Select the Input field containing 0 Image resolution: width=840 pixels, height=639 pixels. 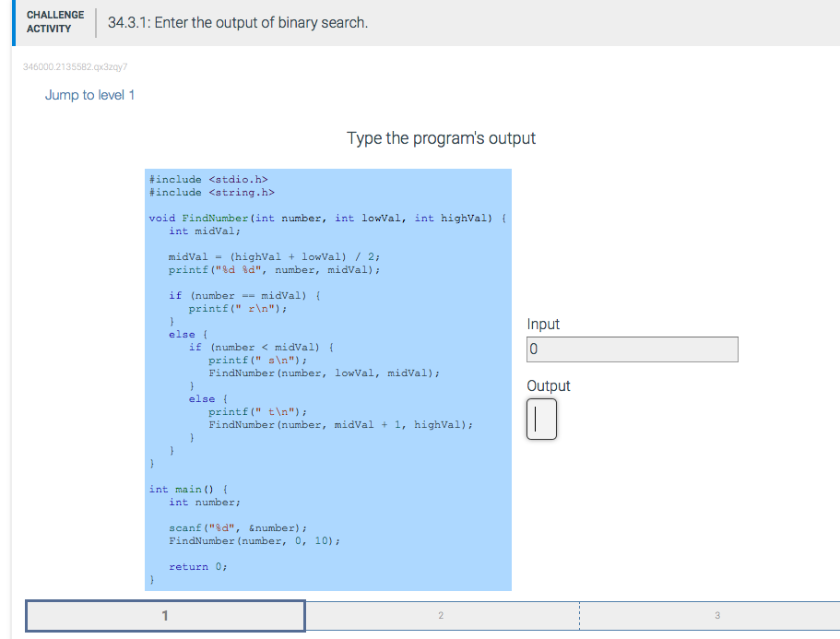(632, 349)
